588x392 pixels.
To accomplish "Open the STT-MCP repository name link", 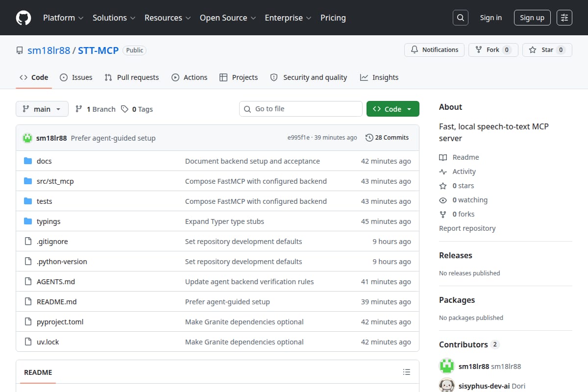I will pyautogui.click(x=98, y=50).
